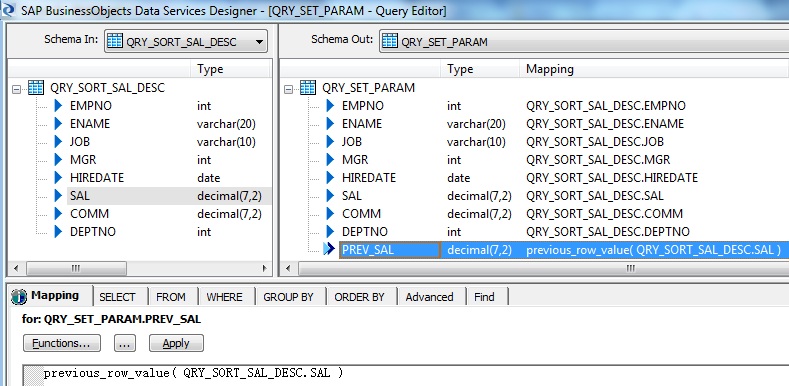Viewport: 789px width, 386px height.
Task: Click the column arrow icon beside input MGR
Action: (x=58, y=160)
